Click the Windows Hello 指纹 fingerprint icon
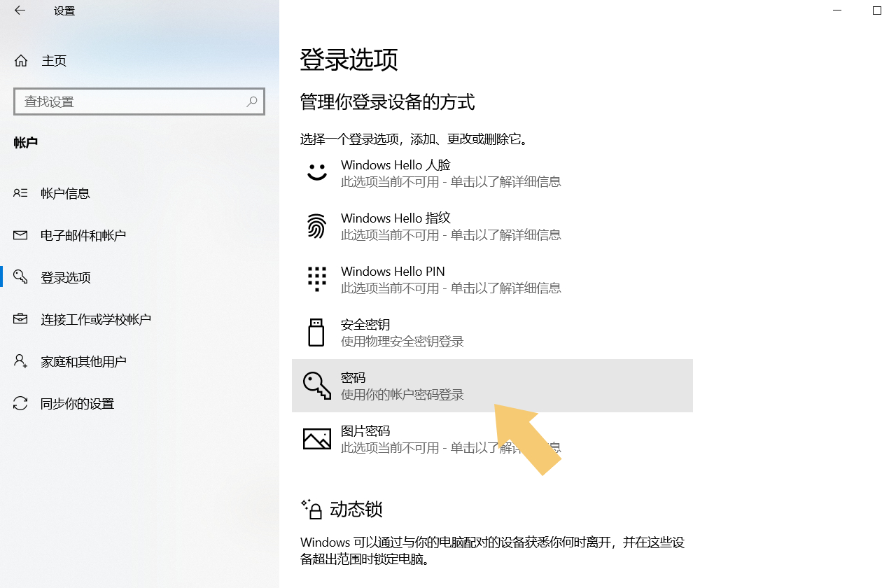Image resolution: width=882 pixels, height=588 pixels. tap(316, 225)
